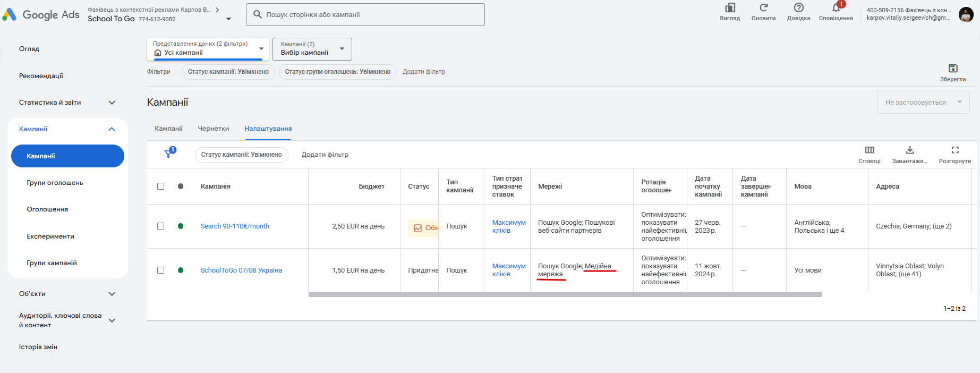
Task: Select Кампанії highlighted sidebar item
Action: pyautogui.click(x=67, y=156)
